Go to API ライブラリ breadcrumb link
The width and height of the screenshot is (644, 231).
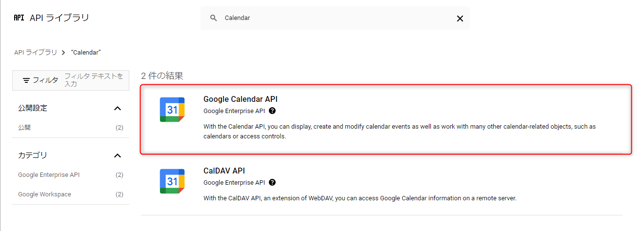pyautogui.click(x=36, y=52)
